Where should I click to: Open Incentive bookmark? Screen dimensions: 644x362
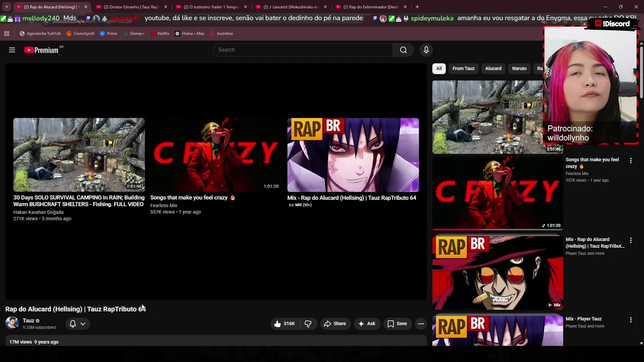pyautogui.click(x=221, y=34)
